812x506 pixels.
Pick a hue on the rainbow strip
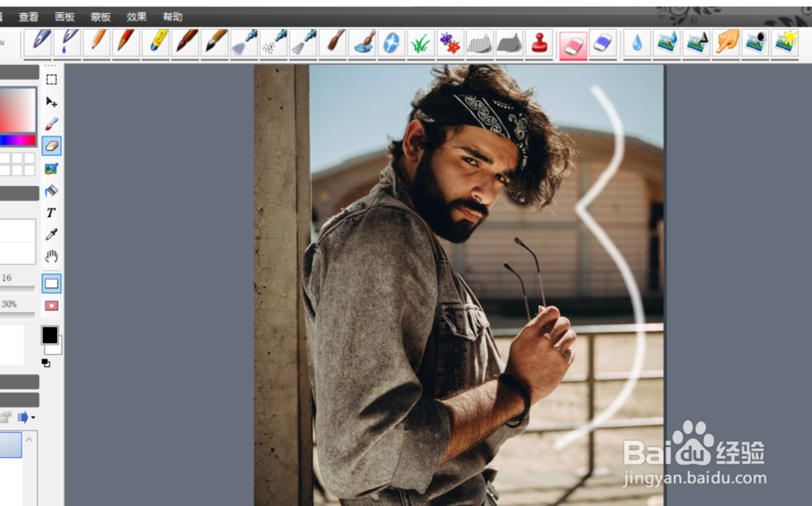(x=18, y=141)
